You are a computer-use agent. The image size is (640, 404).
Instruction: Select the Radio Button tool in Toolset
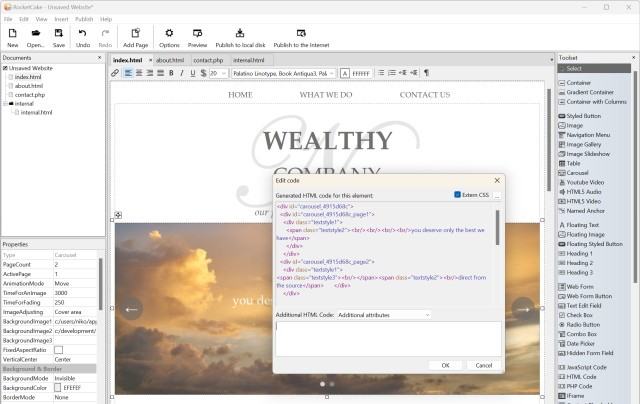(562, 324)
